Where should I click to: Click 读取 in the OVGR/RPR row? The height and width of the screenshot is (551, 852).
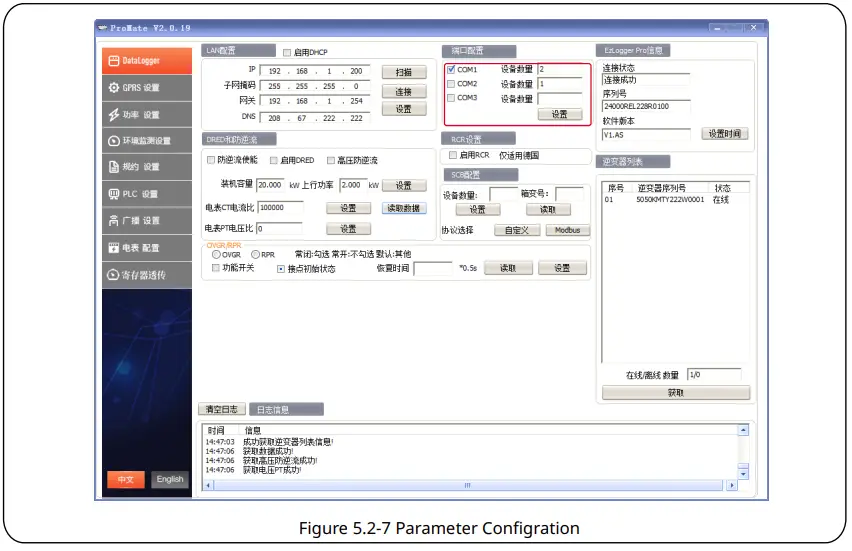pos(508,268)
